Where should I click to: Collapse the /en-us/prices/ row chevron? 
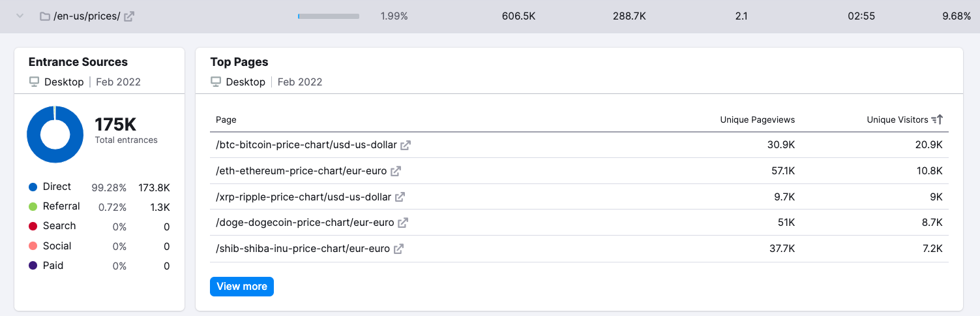20,16
